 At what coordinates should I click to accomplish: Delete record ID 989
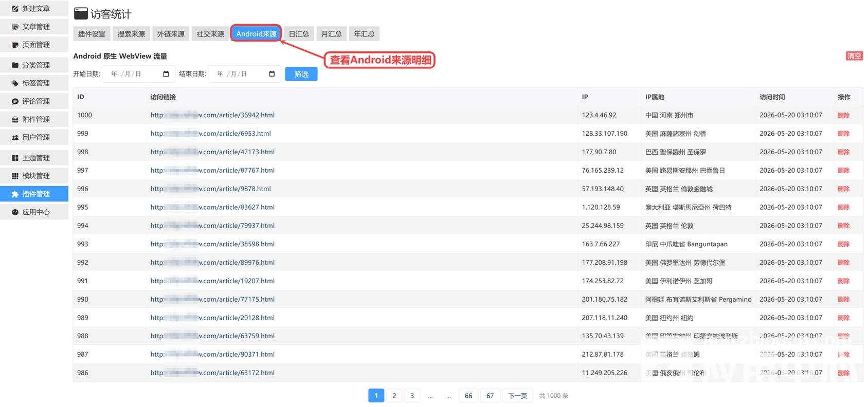click(843, 318)
